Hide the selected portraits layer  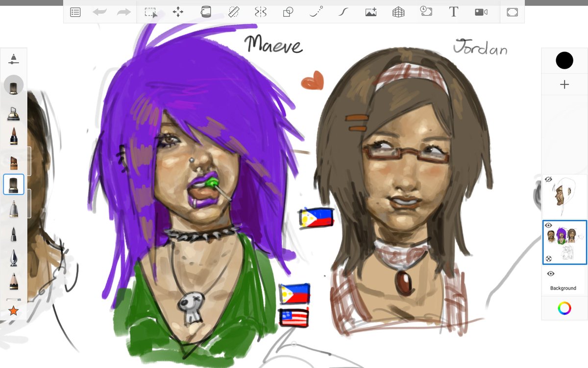tap(550, 225)
